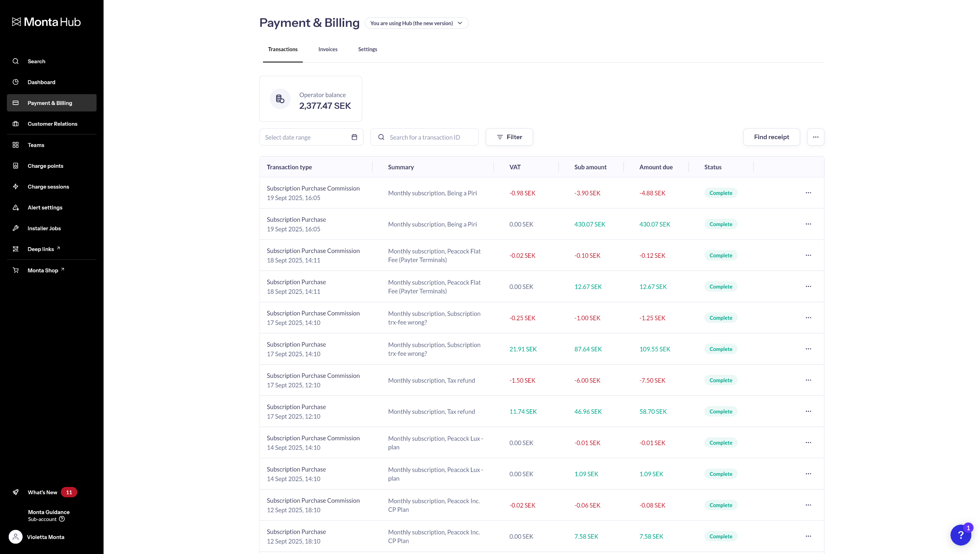Open the Filter button
Screen dimensions: 980x554
point(509,137)
